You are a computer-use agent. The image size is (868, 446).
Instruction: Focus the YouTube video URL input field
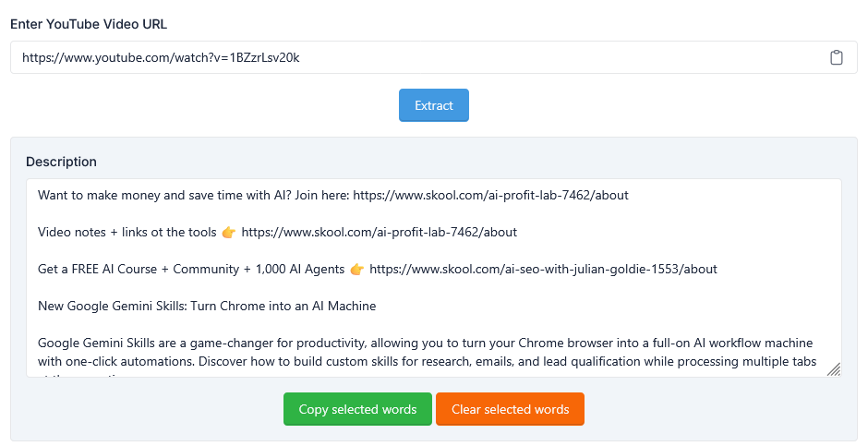pos(416,57)
